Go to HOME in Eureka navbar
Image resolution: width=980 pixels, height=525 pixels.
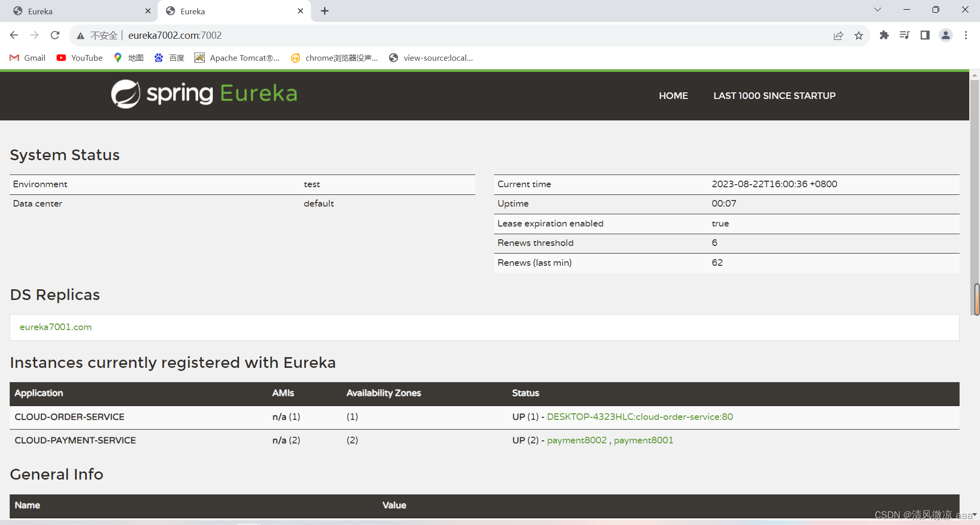(673, 96)
